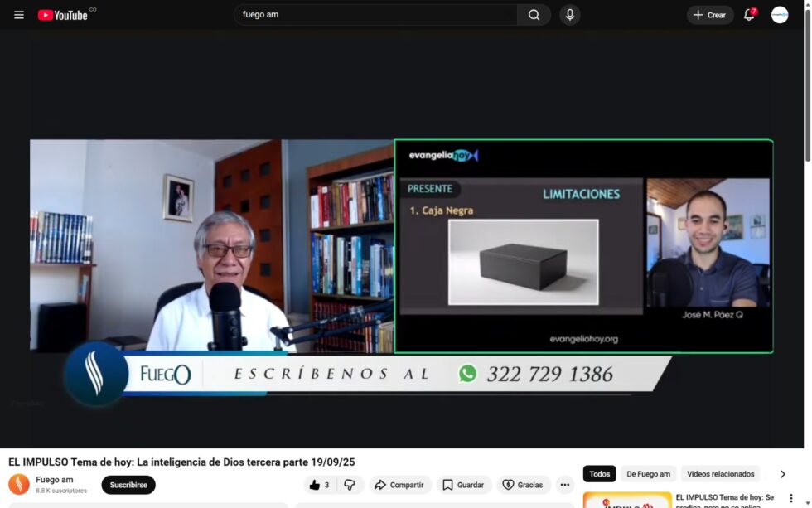Dislike the video with thumbs down
Viewport: 812px width, 508px height.
coord(350,485)
